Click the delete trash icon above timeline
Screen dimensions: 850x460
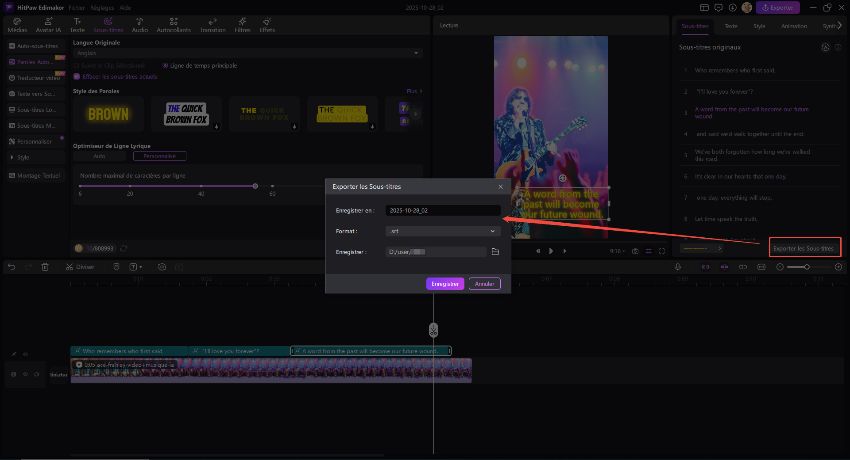(45, 267)
